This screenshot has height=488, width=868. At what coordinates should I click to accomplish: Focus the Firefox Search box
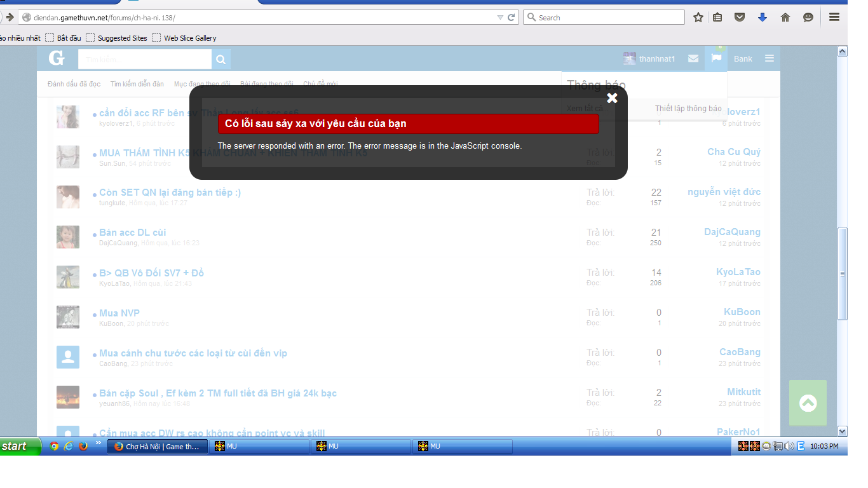click(x=604, y=17)
